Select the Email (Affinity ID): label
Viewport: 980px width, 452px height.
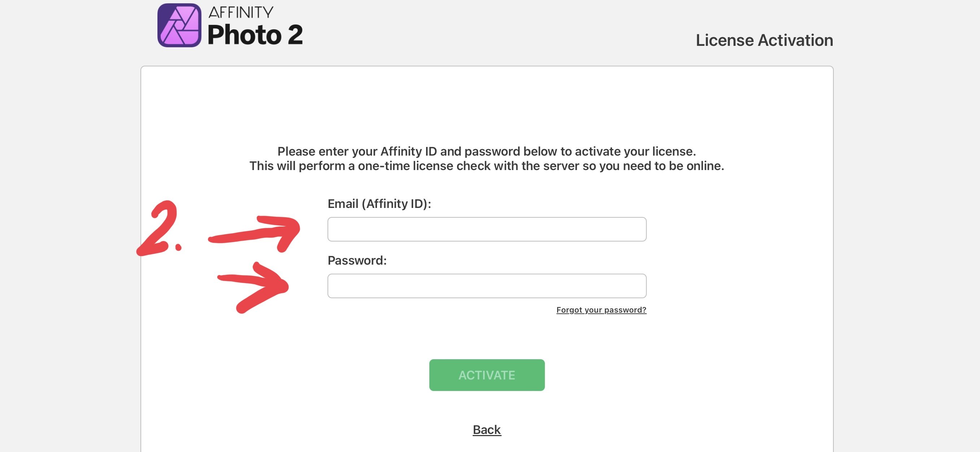click(x=379, y=204)
